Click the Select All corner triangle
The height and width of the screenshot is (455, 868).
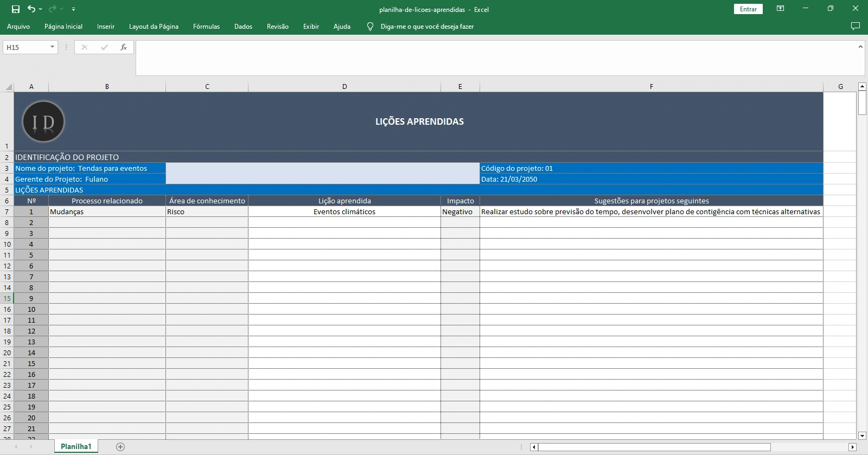tap(8, 87)
